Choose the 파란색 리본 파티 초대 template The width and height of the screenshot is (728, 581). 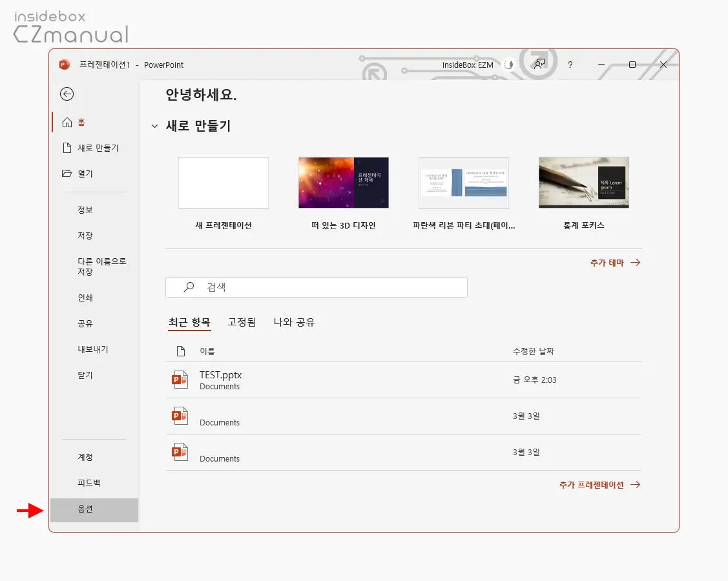[x=464, y=194]
